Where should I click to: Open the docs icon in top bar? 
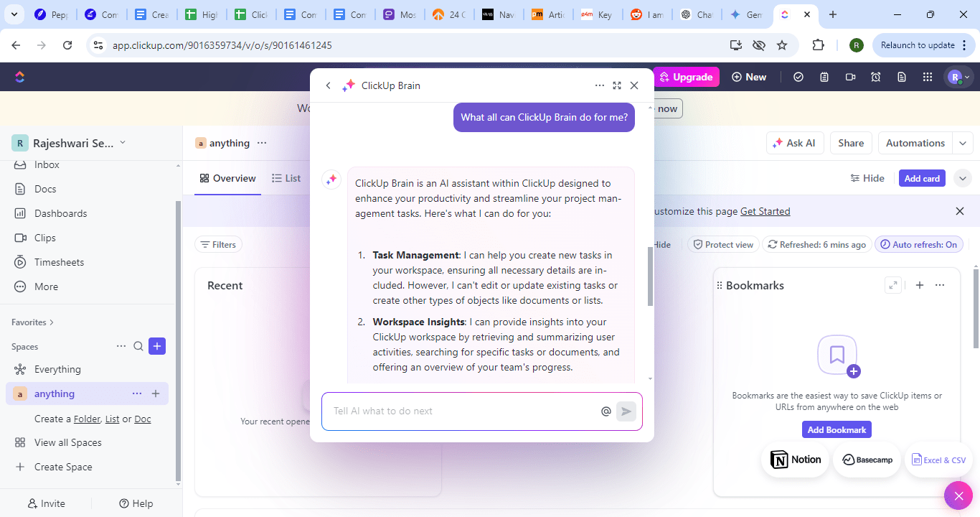[902, 77]
